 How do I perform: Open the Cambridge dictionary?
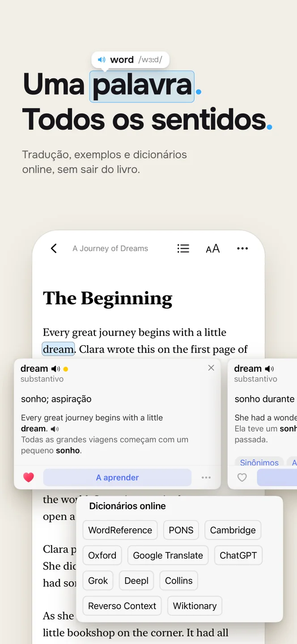pos(233,530)
